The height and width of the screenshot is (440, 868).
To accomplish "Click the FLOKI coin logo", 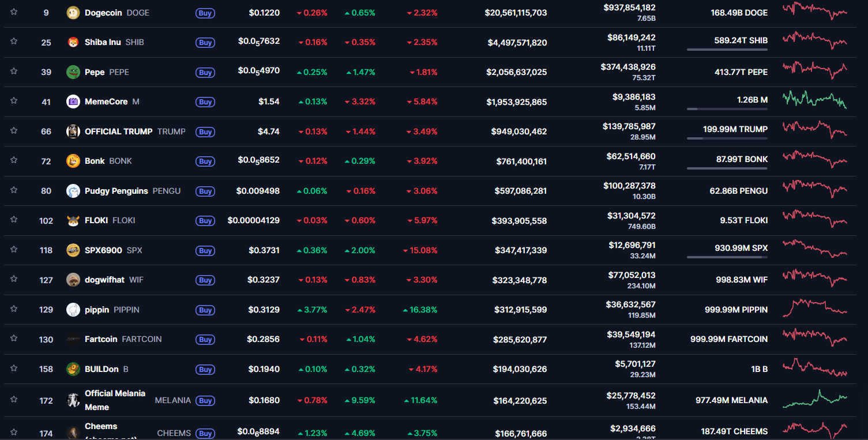I will tap(73, 220).
